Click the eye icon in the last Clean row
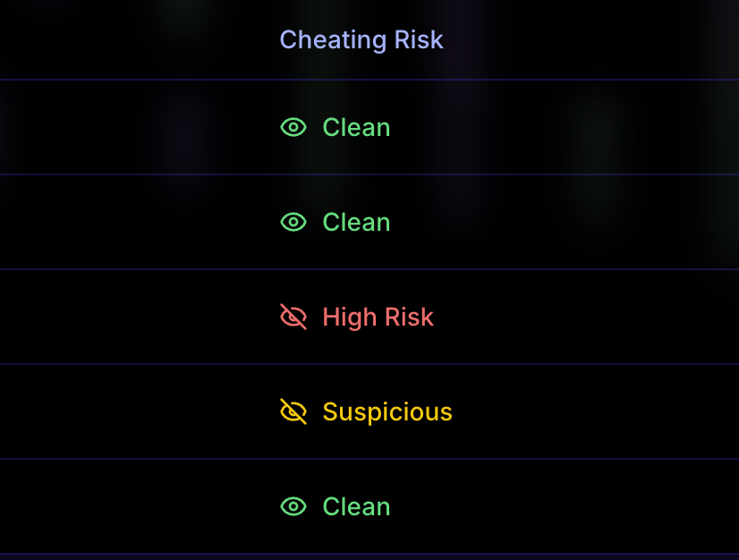 pos(293,506)
